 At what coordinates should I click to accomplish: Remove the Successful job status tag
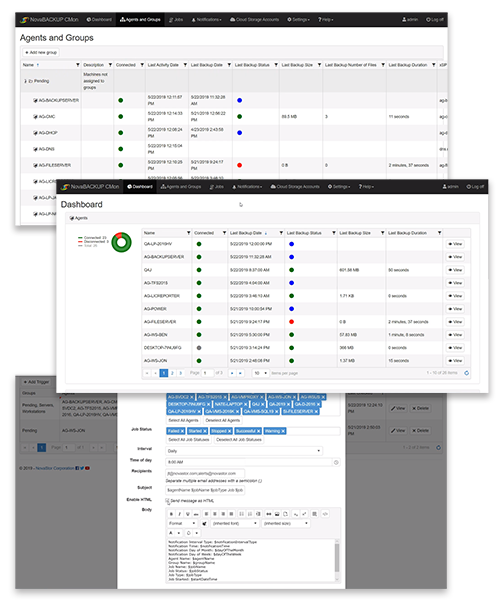258,431
